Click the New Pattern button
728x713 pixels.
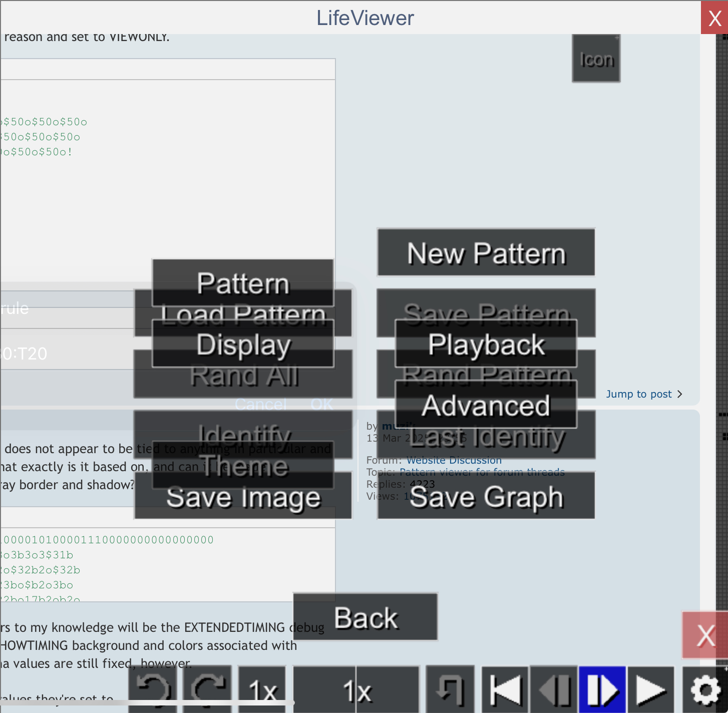coord(486,252)
